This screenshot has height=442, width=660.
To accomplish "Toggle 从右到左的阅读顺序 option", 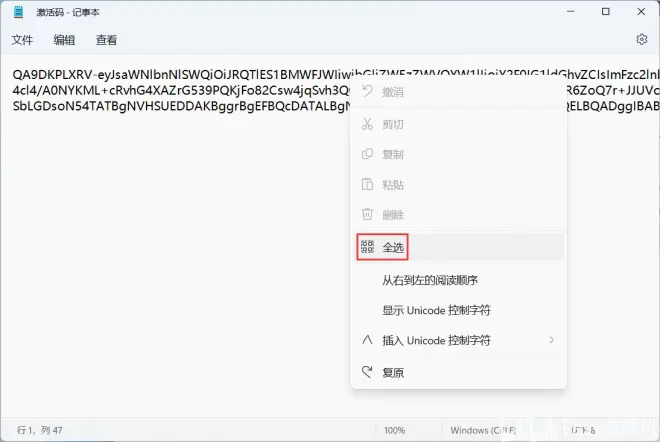I will coord(458,280).
